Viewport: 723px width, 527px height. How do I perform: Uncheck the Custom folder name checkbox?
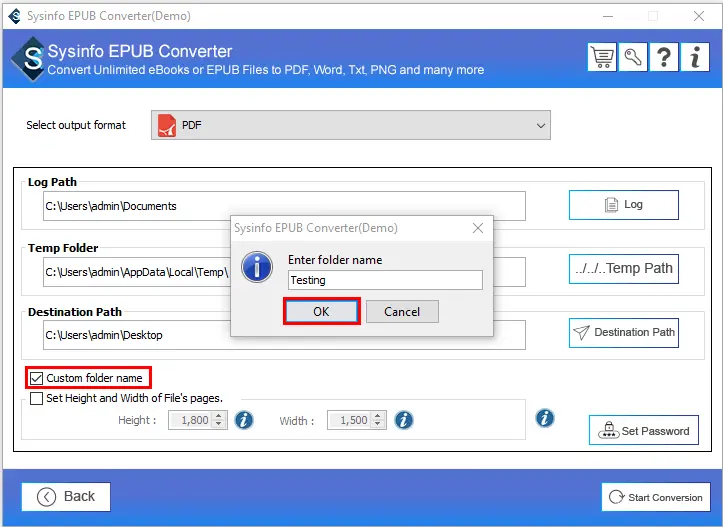tap(36, 379)
